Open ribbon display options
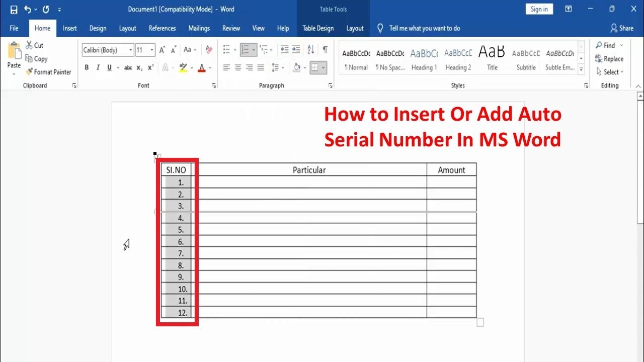The height and width of the screenshot is (362, 644). click(568, 9)
